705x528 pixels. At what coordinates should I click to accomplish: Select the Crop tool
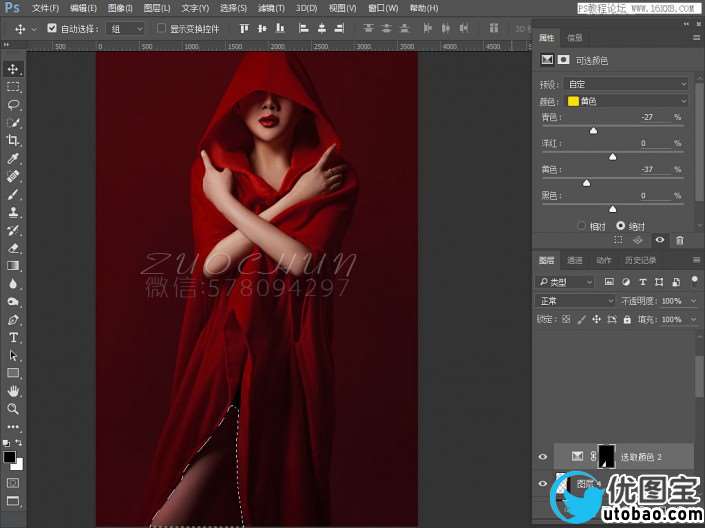tap(13, 140)
